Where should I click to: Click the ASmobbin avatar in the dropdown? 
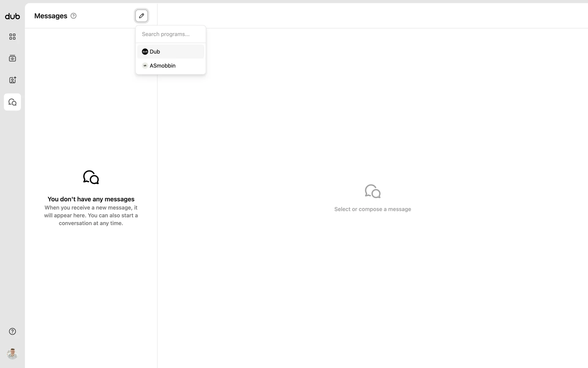pos(145,66)
